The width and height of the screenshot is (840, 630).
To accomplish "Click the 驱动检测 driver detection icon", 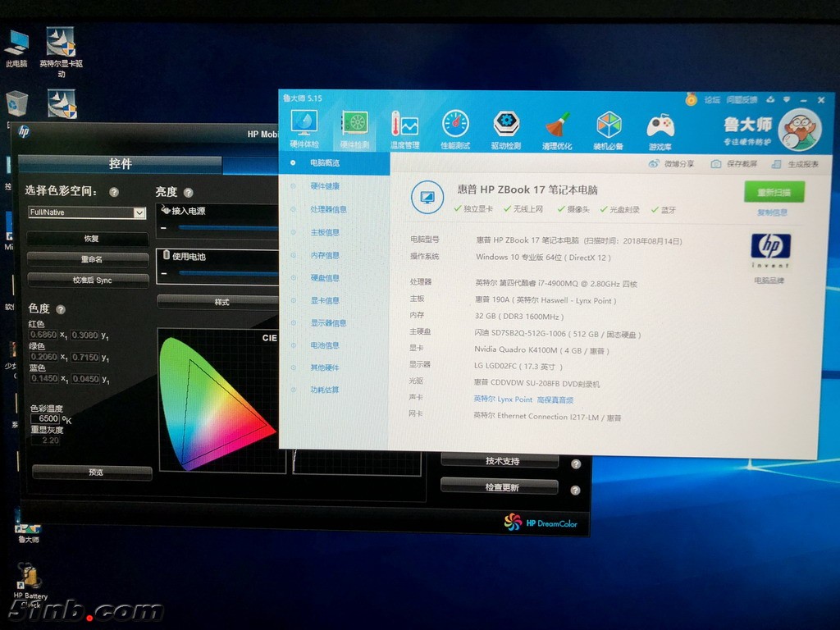I will coord(506,124).
